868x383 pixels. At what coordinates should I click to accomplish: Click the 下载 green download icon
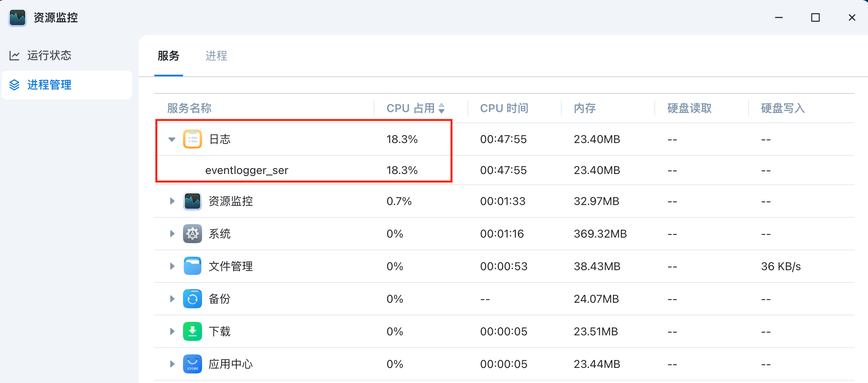[x=193, y=331]
